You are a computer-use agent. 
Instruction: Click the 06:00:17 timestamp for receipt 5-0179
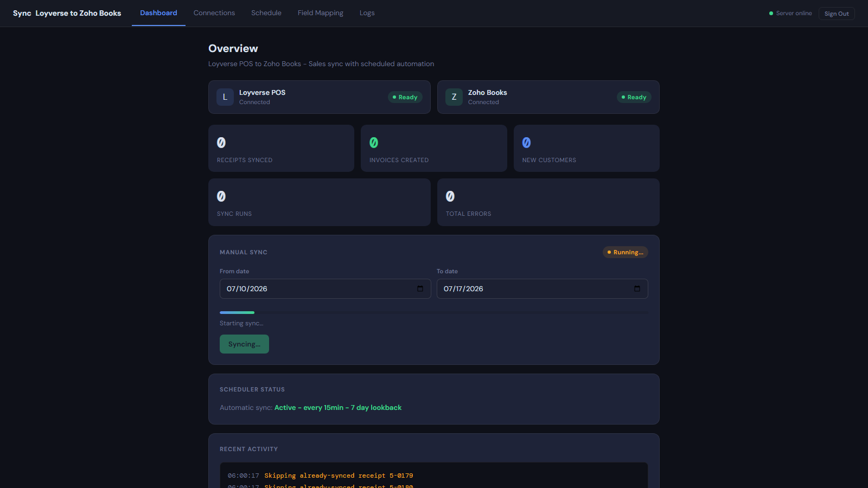coord(244,476)
